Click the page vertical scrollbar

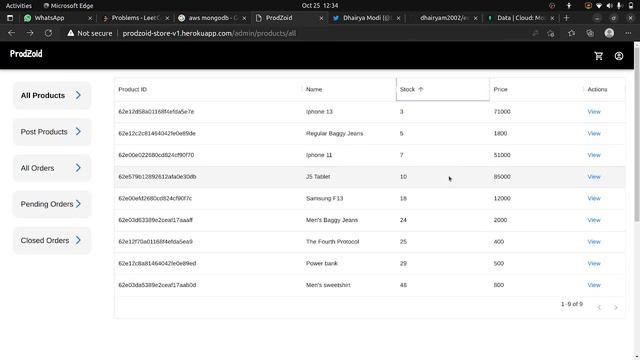click(637, 133)
